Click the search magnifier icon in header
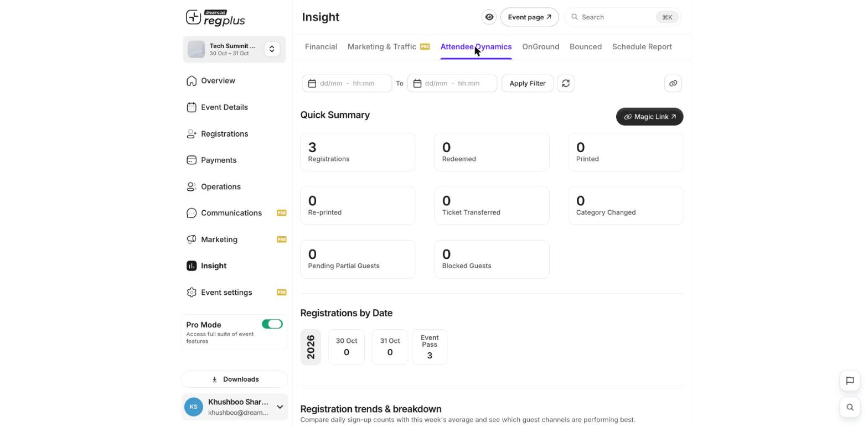 pos(575,17)
